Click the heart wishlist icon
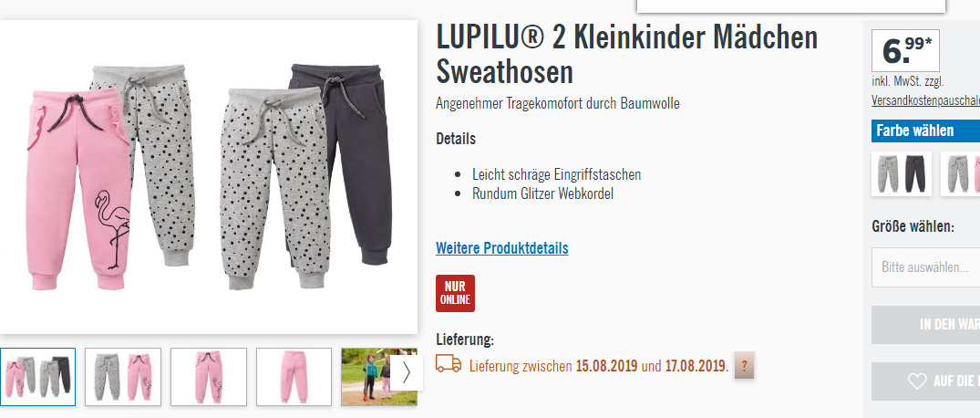Screen dimensions: 980x418 [x=916, y=381]
